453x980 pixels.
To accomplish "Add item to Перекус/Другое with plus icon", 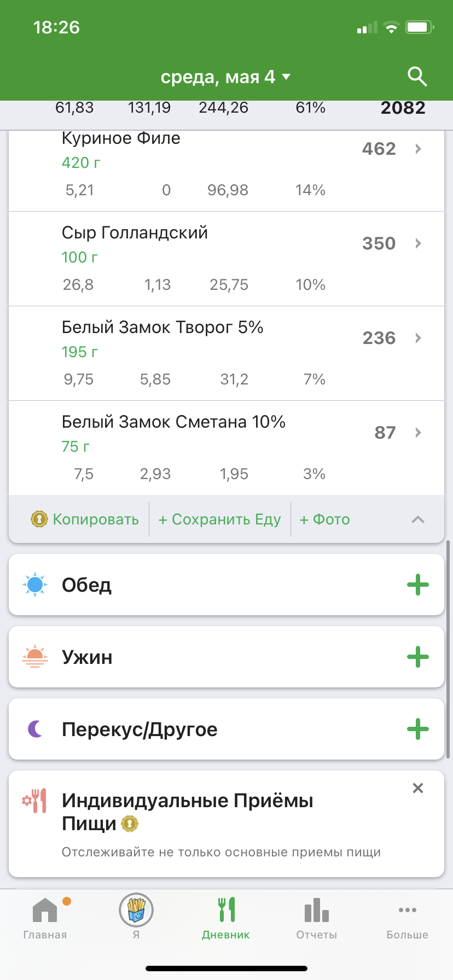I will (417, 729).
